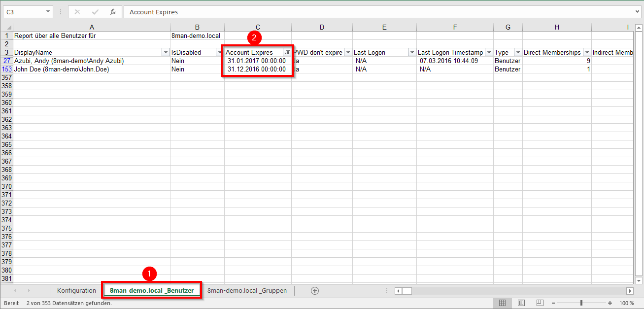This screenshot has height=309, width=644.
Task: Click the Enter checkmark in formula bar
Action: pyautogui.click(x=95, y=12)
